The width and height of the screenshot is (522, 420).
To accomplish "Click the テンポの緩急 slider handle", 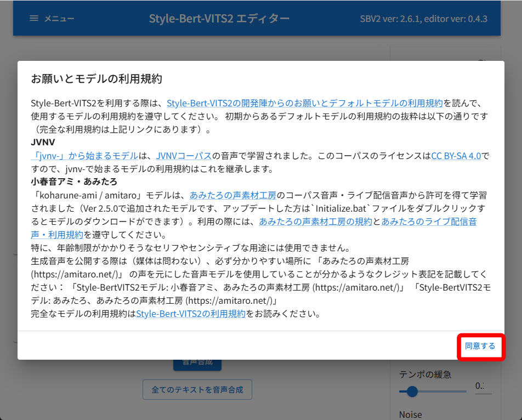I will click(x=412, y=391).
